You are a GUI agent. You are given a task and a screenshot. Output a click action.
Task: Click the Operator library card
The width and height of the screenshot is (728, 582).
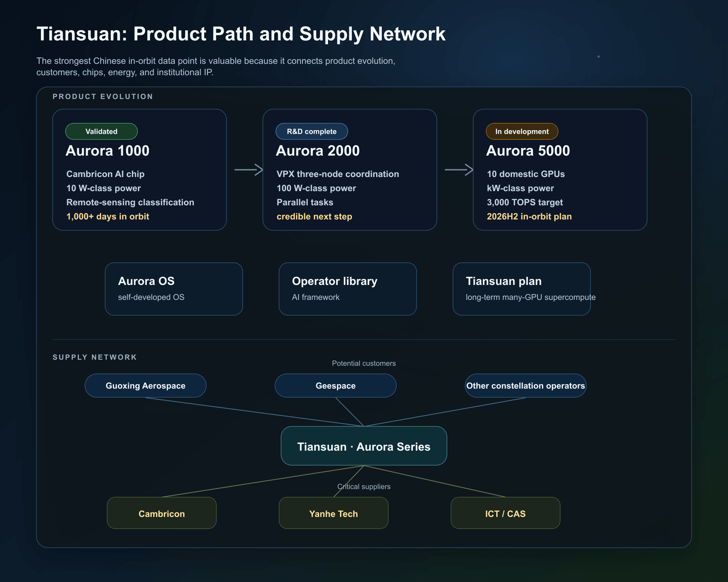348,289
